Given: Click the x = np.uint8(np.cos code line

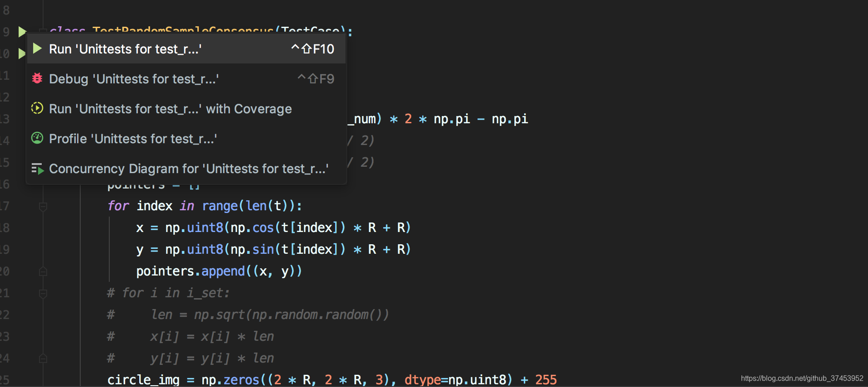Looking at the screenshot, I should (273, 227).
